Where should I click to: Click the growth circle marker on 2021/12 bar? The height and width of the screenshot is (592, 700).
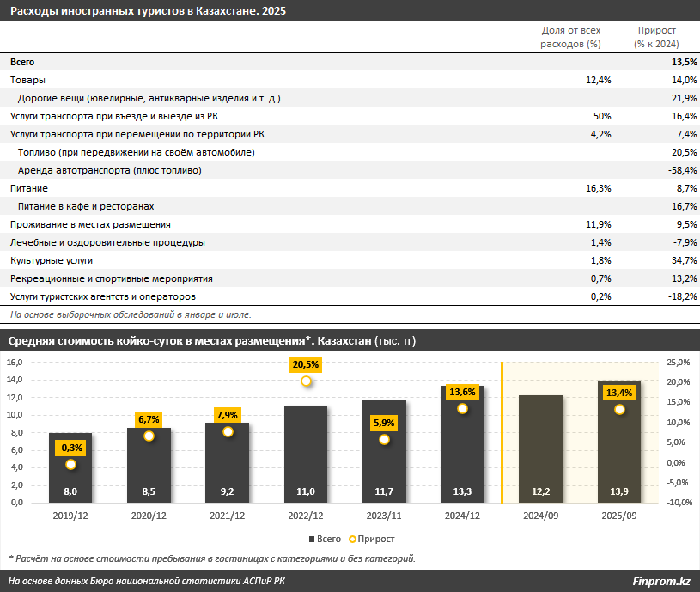pos(228,431)
